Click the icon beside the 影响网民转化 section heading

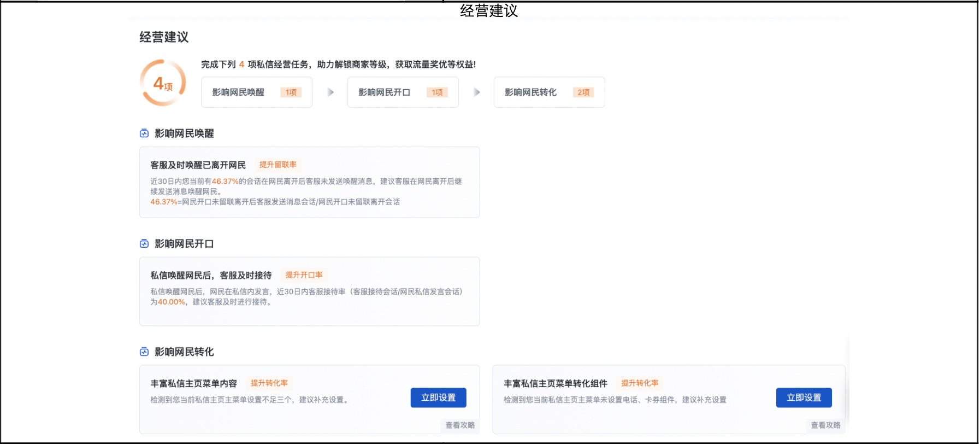144,352
